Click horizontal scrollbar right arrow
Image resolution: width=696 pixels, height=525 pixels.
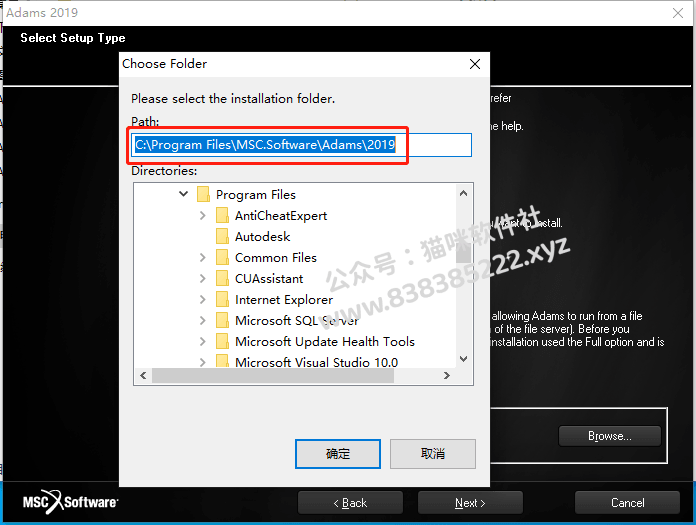pos(447,375)
